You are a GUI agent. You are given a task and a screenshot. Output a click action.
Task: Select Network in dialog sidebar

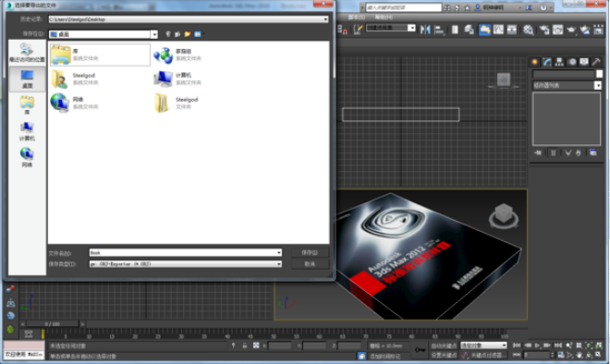(27, 157)
